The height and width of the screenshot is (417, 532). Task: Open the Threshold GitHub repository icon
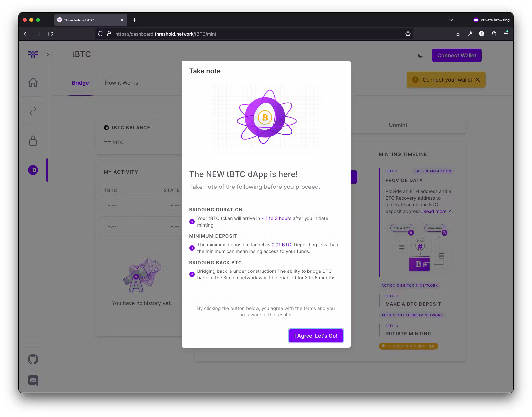click(x=33, y=359)
